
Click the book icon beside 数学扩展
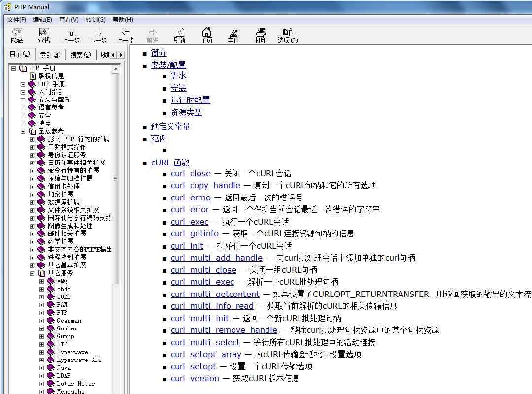coord(41,242)
